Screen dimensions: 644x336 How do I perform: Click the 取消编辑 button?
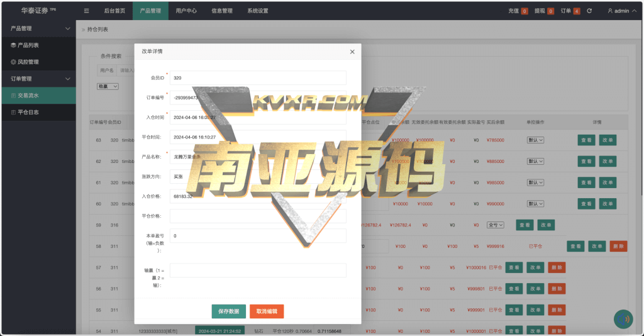tap(267, 311)
